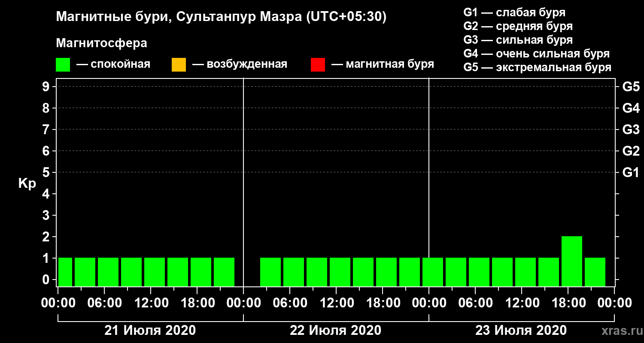Click the 06:00 time label under 21 July

104,303
